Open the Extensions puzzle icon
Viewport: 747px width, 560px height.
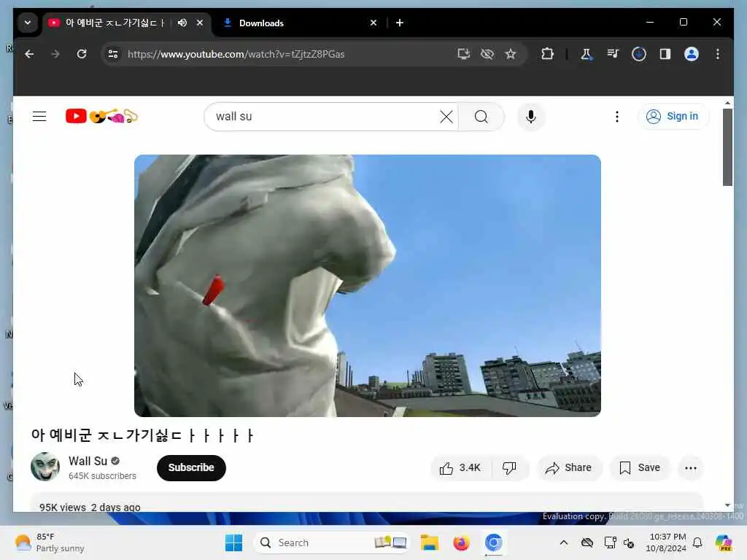tap(547, 54)
